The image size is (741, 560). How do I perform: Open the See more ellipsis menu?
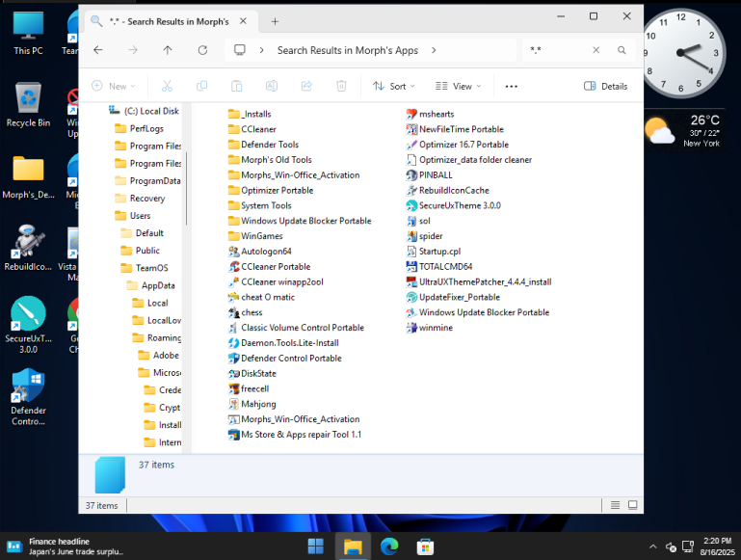tap(512, 86)
